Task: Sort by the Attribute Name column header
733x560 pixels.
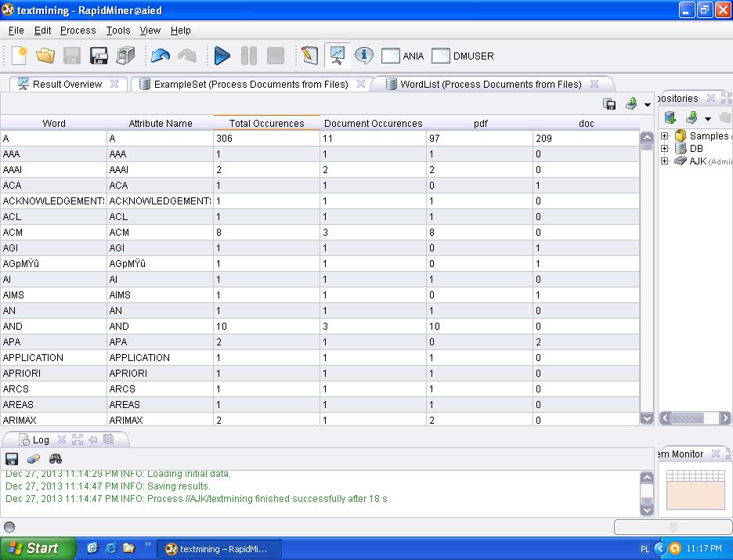Action: coord(161,124)
